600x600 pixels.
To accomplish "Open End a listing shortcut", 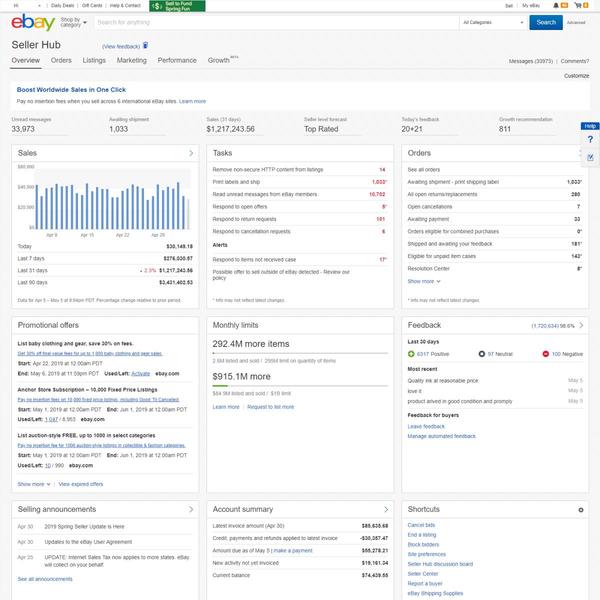I will [x=422, y=535].
